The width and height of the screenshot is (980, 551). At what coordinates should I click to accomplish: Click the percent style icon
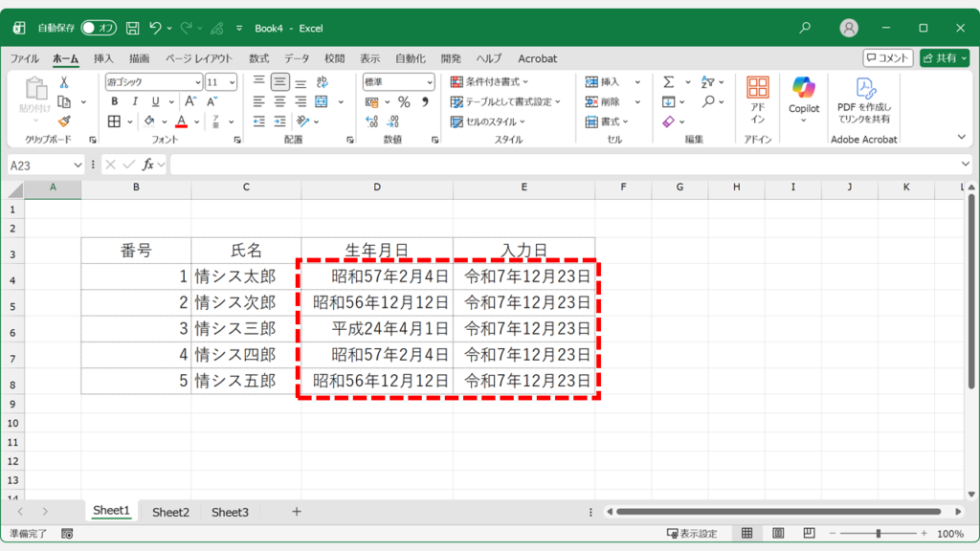tap(404, 102)
